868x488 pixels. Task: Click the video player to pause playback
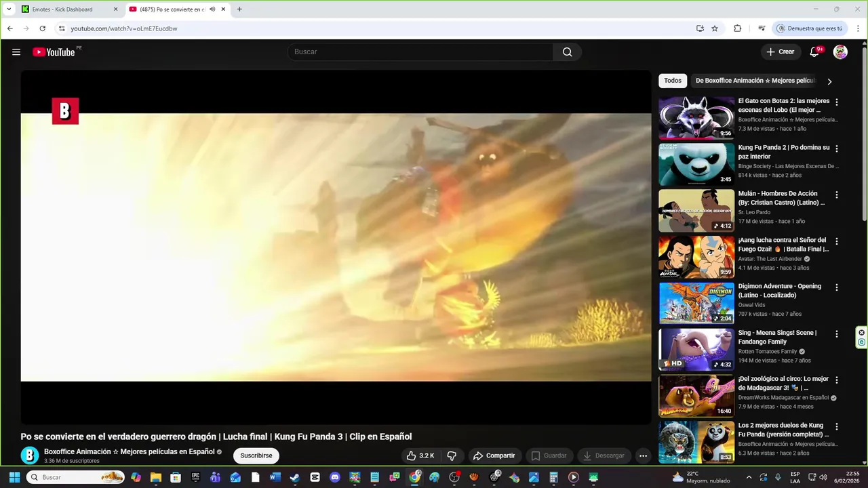click(336, 247)
